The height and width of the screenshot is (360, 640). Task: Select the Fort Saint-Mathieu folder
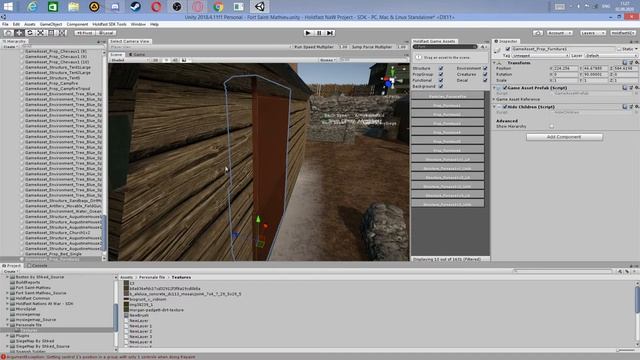click(33, 288)
